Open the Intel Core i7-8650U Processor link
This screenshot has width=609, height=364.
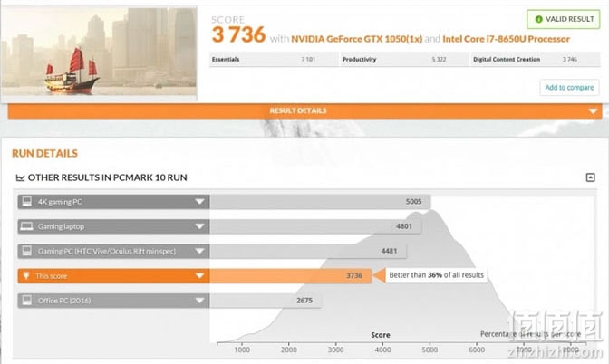pyautogui.click(x=506, y=39)
